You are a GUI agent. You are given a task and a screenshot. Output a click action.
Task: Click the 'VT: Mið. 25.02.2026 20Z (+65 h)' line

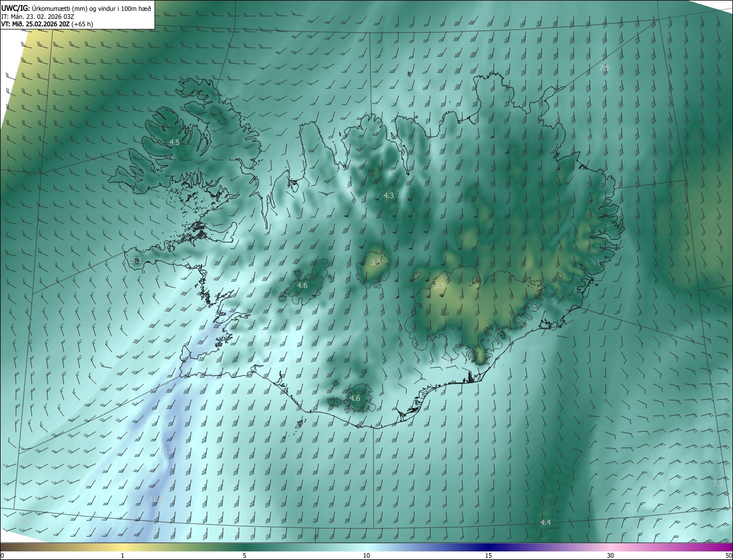(x=48, y=24)
